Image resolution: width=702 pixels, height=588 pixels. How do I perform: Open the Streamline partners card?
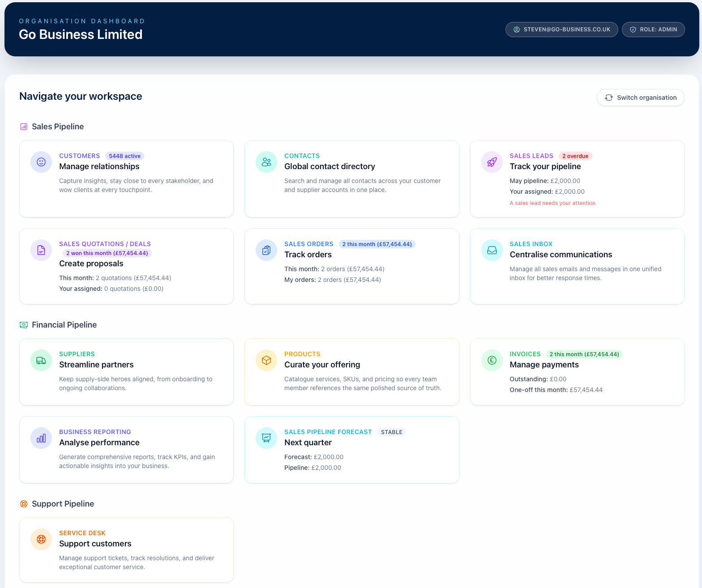click(126, 372)
